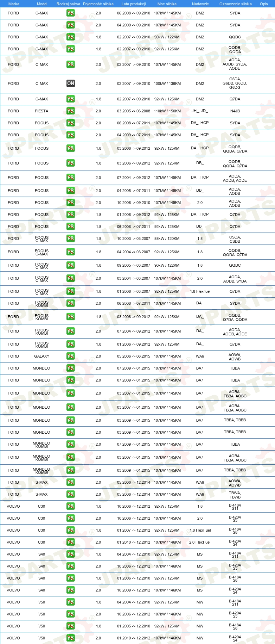Screen dimensions: 275x644
Task: Click the 01.2007 -> 12.2012 production years
Action: [134, 530]
